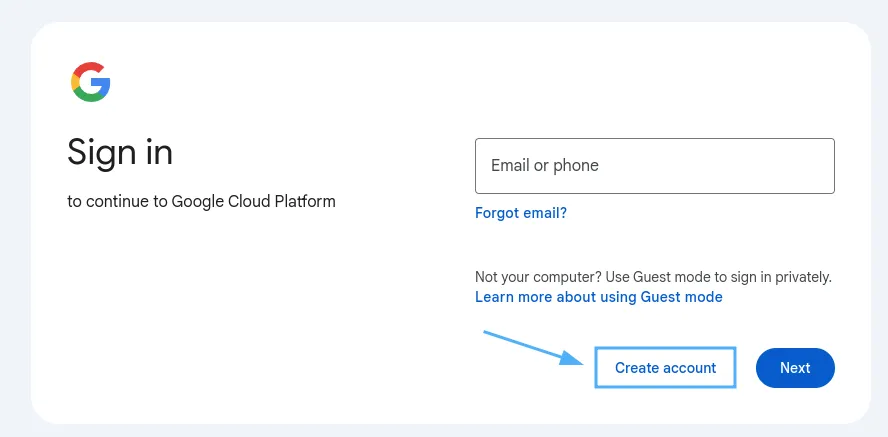Click the 'Not your computer?' guest mode text

pos(654,277)
